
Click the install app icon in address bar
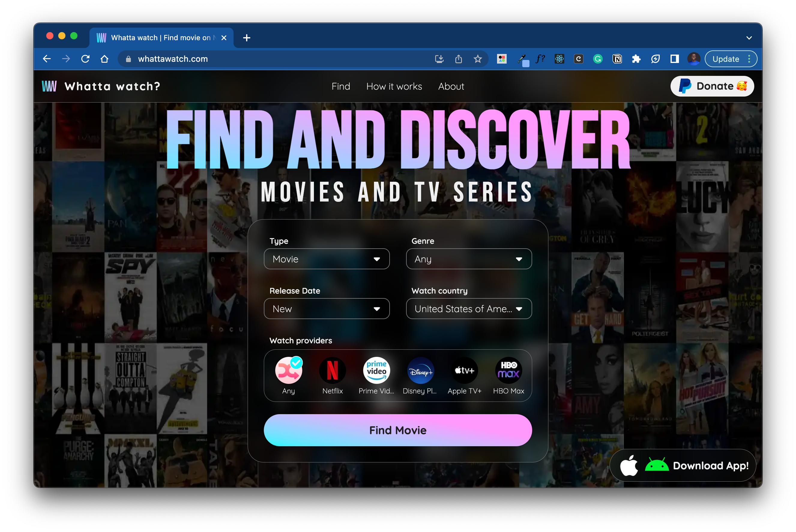[x=439, y=59]
